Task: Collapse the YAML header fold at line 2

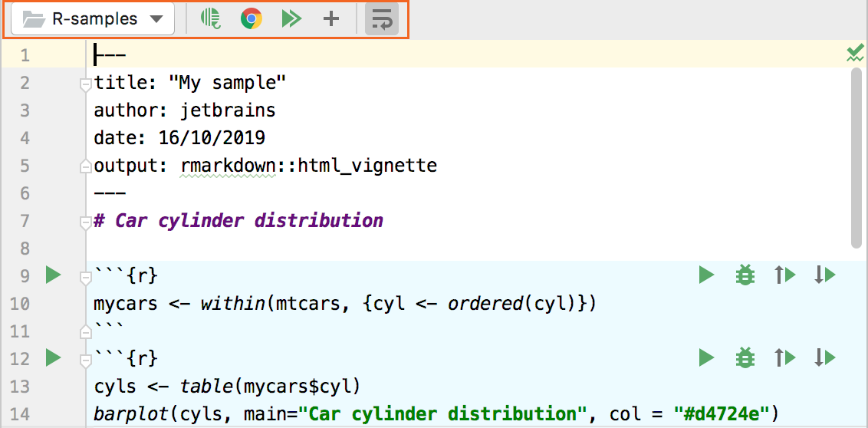Action: click(85, 84)
